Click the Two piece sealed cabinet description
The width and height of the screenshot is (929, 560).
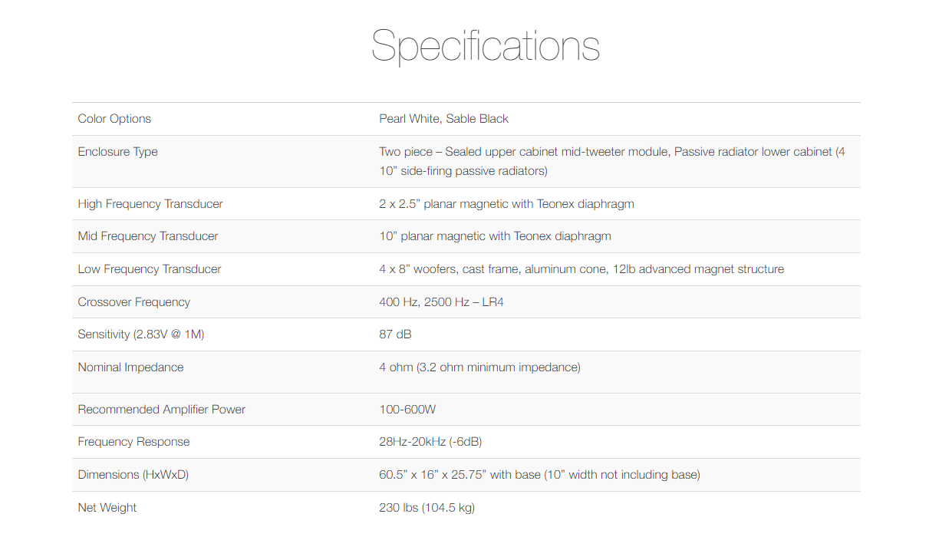click(611, 161)
